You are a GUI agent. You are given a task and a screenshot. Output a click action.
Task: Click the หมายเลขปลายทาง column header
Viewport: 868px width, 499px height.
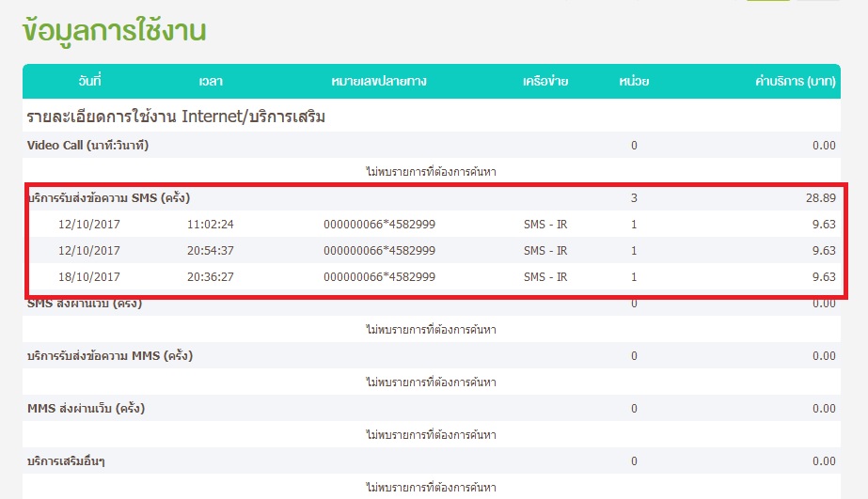pos(379,81)
